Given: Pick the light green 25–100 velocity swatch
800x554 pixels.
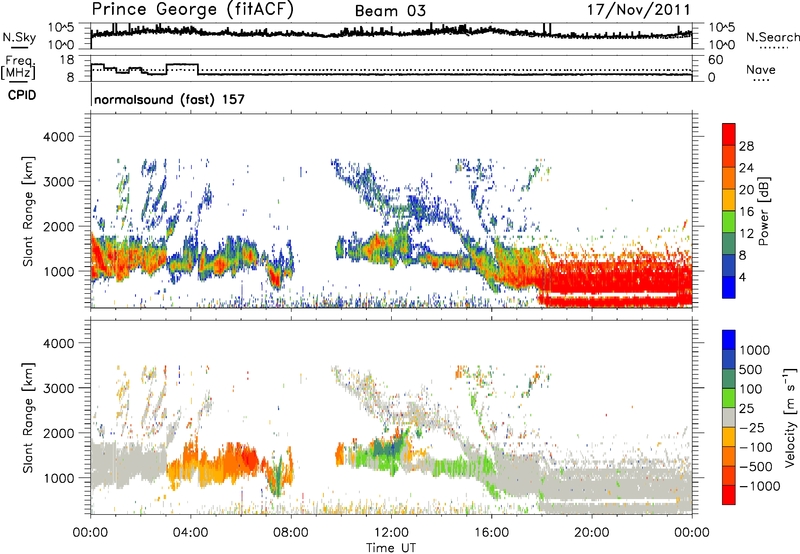Looking at the screenshot, I should click(729, 398).
